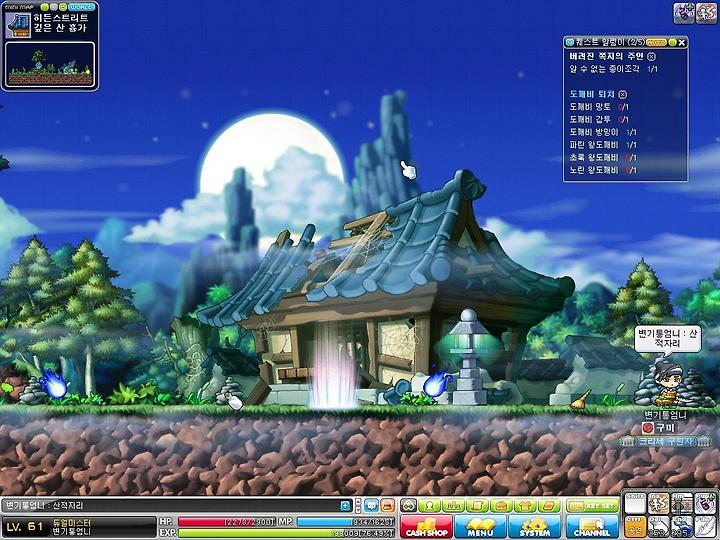
Task: Minimize quest helper with green button
Action: 673,42
